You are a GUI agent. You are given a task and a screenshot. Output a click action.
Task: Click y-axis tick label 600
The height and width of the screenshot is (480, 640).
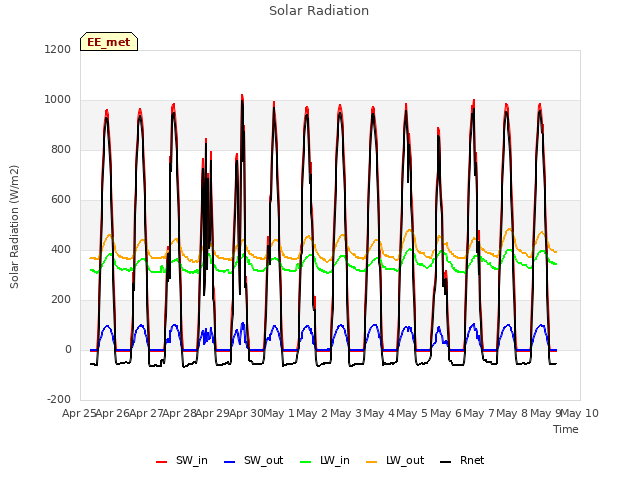click(x=61, y=200)
